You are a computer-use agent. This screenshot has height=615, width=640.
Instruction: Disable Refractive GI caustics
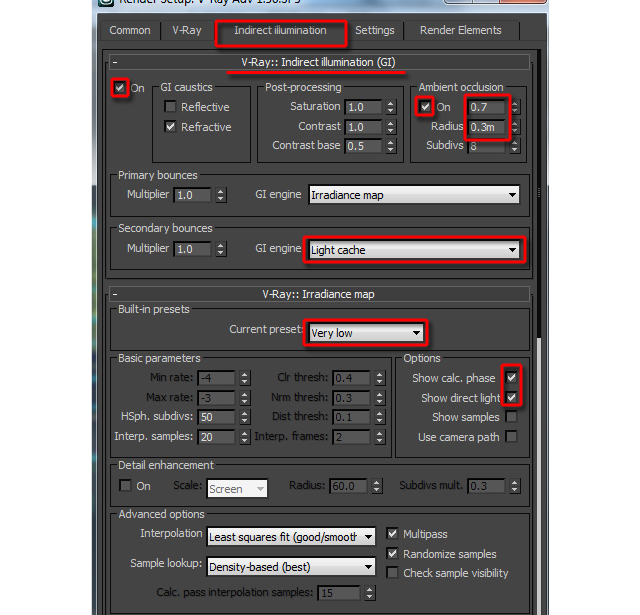click(x=170, y=127)
